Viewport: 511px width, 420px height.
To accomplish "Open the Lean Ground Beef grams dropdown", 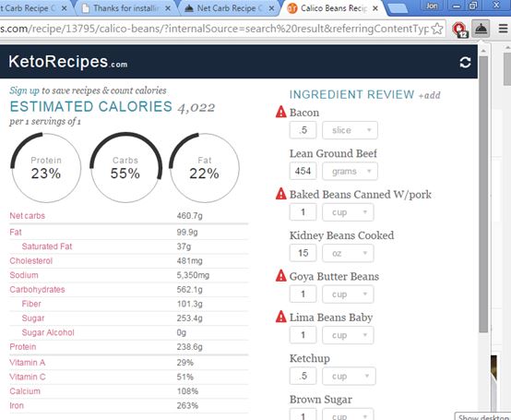I will click(350, 171).
